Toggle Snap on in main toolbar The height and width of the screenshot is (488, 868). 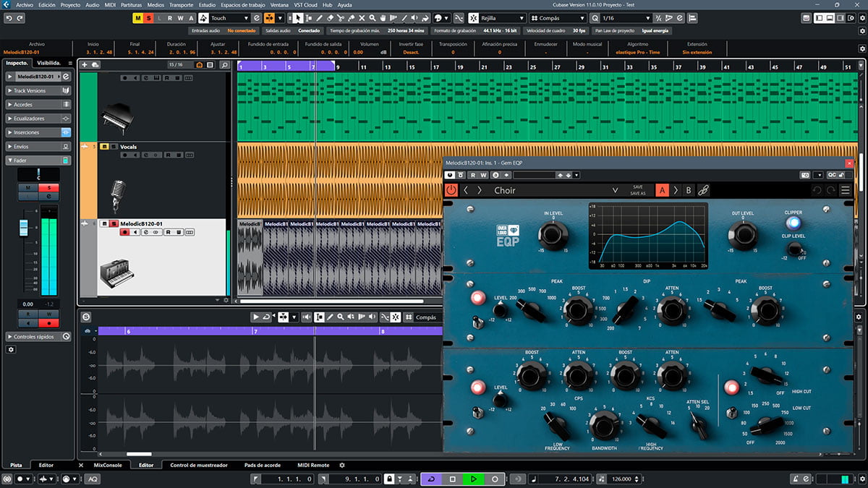(472, 17)
